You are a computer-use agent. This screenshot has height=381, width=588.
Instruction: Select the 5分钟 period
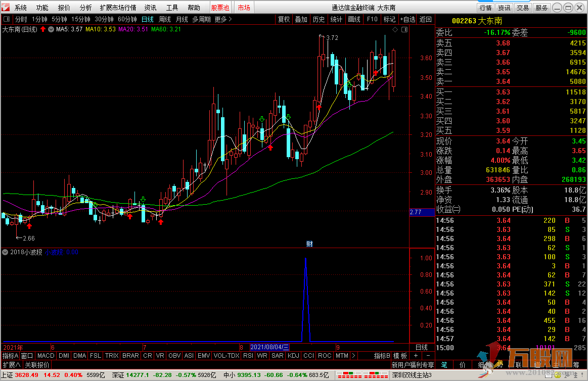pos(59,19)
